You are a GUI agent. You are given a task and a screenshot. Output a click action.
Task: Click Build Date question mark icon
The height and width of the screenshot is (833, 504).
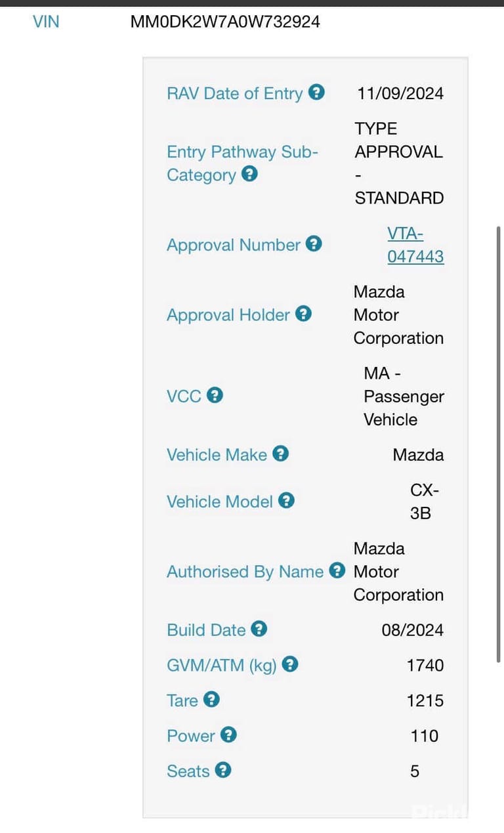(259, 629)
